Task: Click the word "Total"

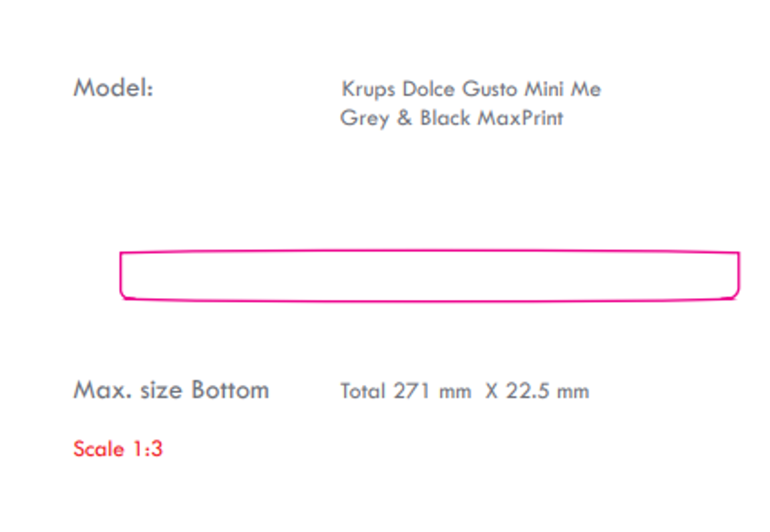Action: [363, 391]
